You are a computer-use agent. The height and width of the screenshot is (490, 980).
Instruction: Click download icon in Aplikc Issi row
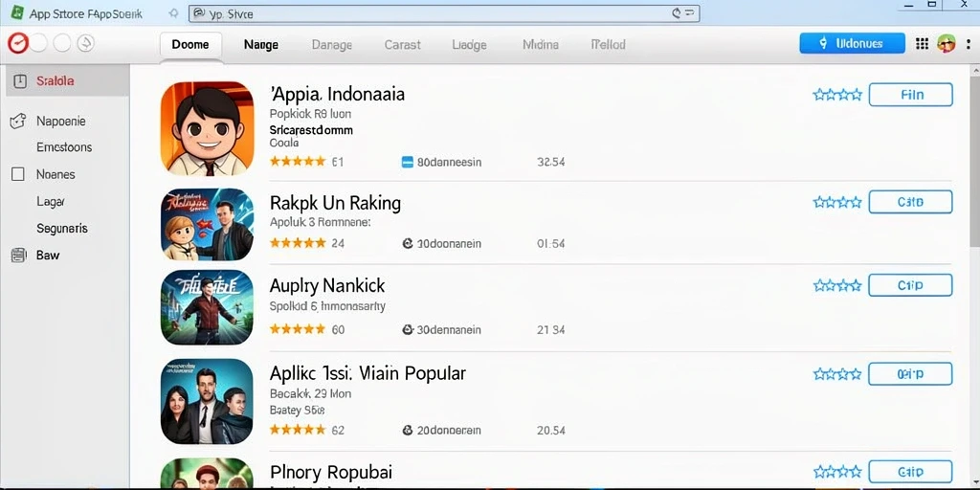[408, 430]
